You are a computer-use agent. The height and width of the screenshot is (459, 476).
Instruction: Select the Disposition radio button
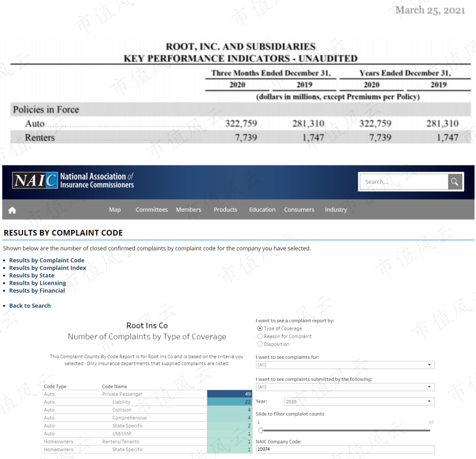pyautogui.click(x=260, y=344)
